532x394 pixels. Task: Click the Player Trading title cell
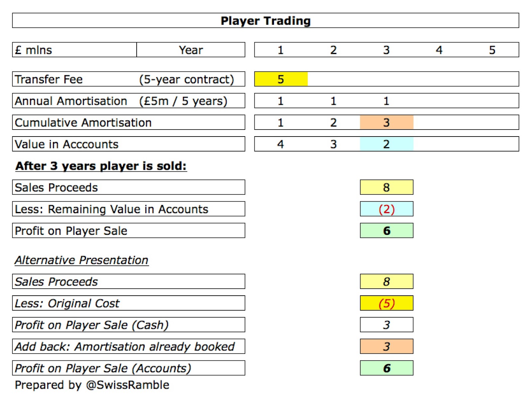265,21
